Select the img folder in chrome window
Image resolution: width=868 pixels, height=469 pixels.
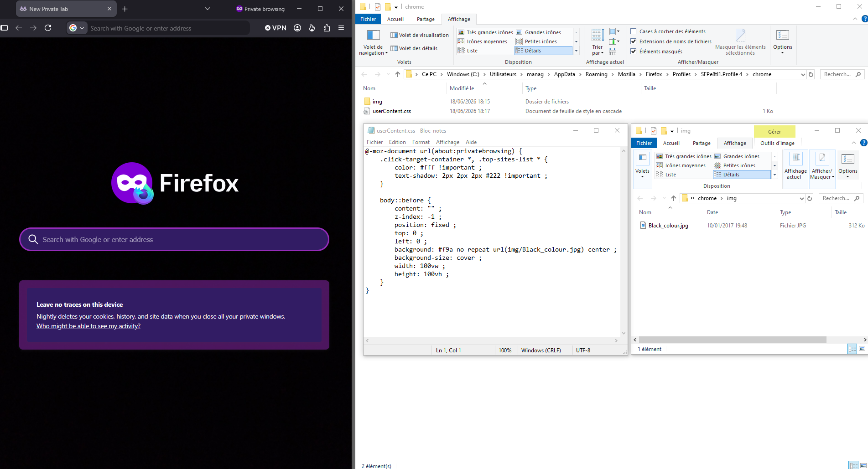[377, 102]
